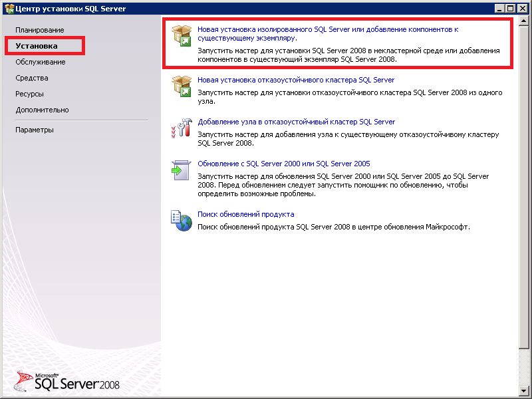This screenshot has height=399, width=532.
Task: Click the new standalone installation box icon
Action: click(x=182, y=35)
